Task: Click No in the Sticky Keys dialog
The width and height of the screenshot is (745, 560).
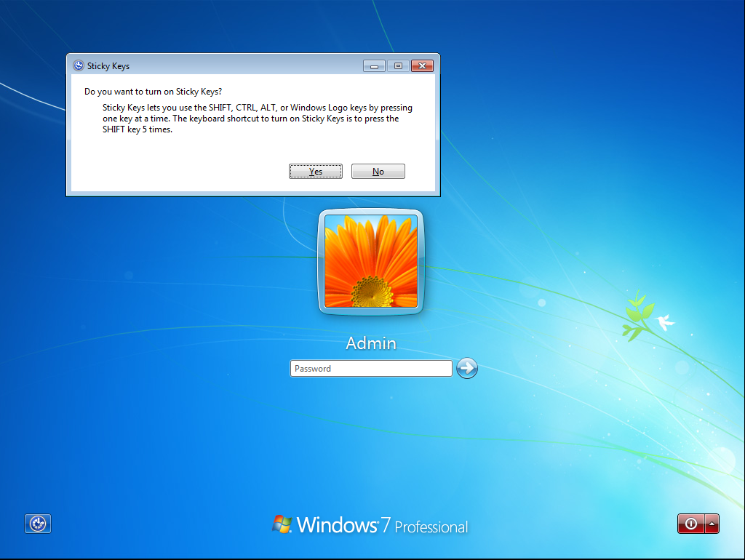Action: click(378, 172)
